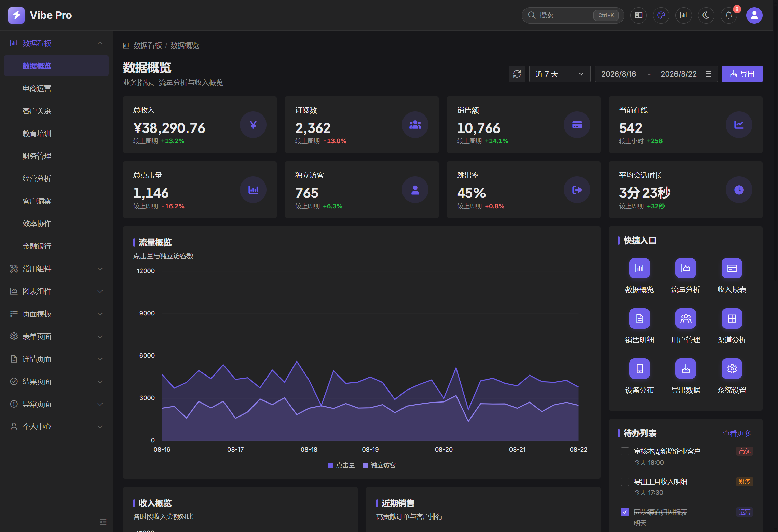Viewport: 778px width, 532px height.
Task: Select 金融银行 in the sidebar
Action: [56, 246]
